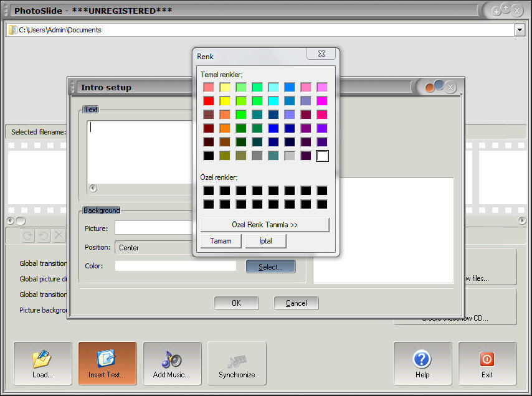Click the white Color preview field

pyautogui.click(x=176, y=266)
